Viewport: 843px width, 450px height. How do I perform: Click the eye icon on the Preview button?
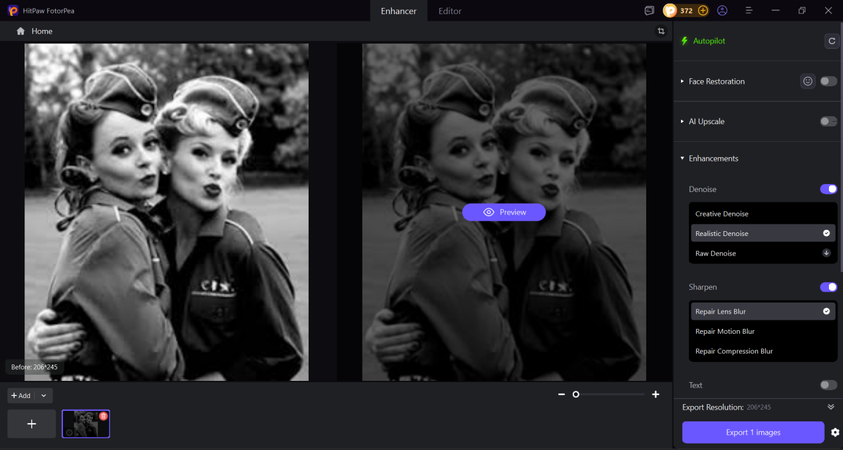[488, 212]
